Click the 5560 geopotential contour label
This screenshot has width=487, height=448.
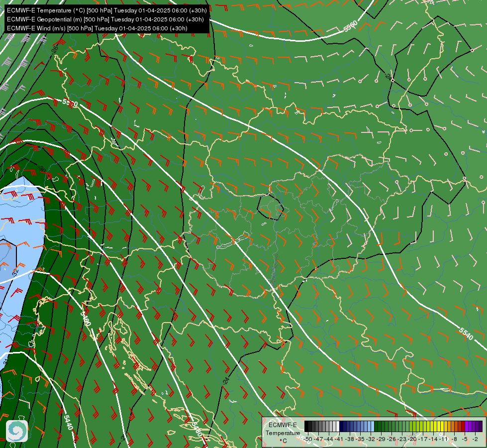pyautogui.click(x=351, y=26)
